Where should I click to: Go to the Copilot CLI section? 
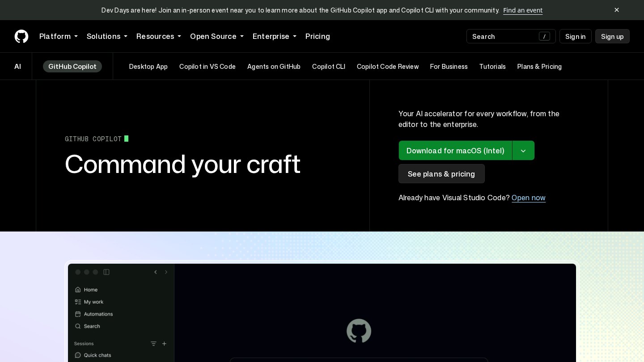pyautogui.click(x=329, y=67)
